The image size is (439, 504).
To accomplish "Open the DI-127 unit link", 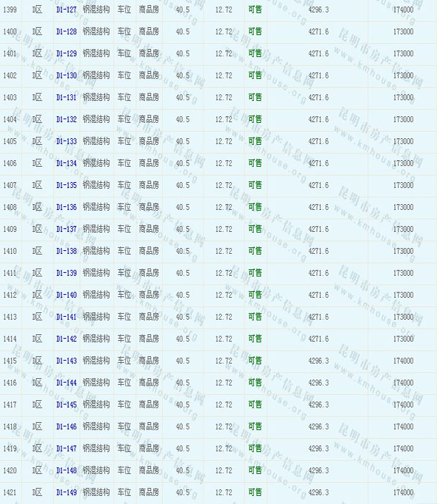I will pos(66,10).
